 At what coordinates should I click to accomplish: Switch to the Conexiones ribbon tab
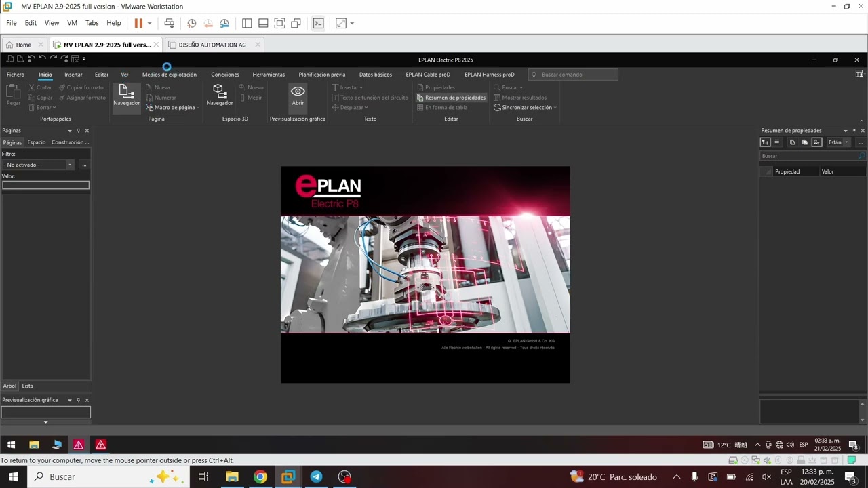(x=225, y=75)
